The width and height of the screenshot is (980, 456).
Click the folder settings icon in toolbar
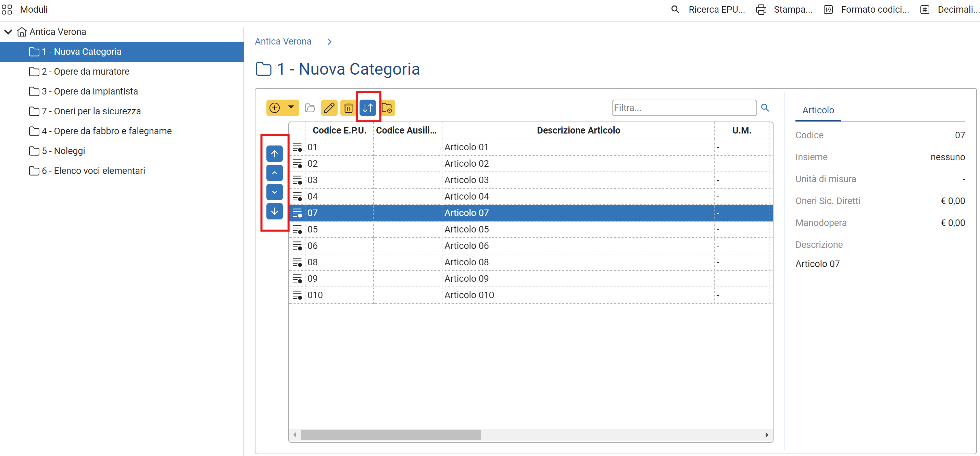click(x=387, y=107)
